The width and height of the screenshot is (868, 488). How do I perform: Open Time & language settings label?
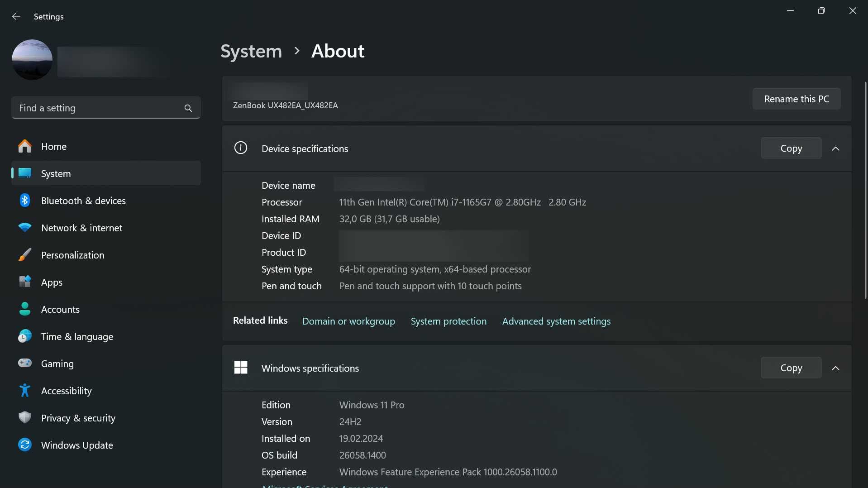77,336
